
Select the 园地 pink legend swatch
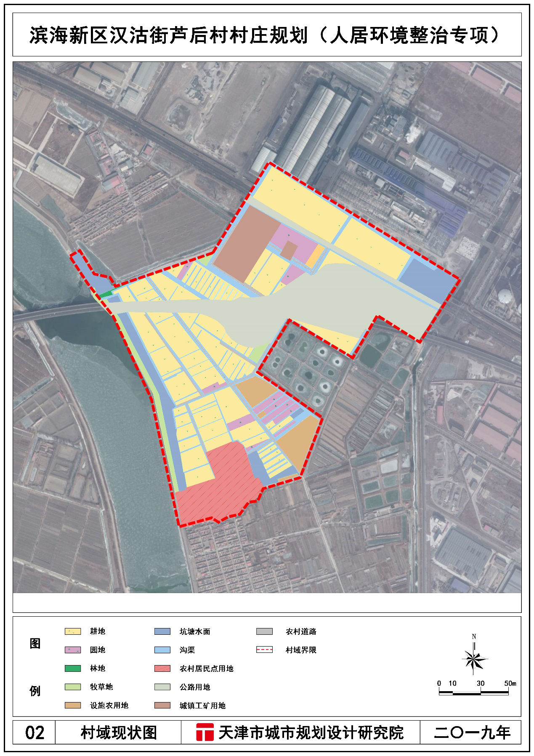click(72, 650)
